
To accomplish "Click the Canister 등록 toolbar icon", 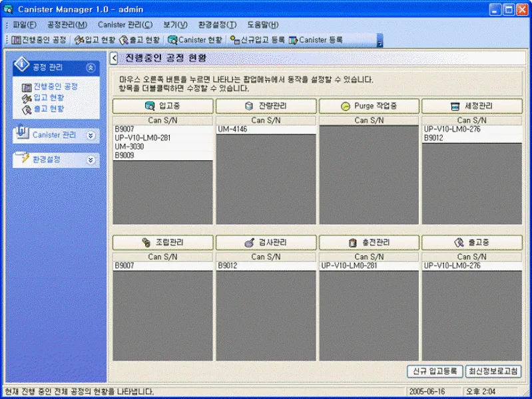I will (293, 40).
